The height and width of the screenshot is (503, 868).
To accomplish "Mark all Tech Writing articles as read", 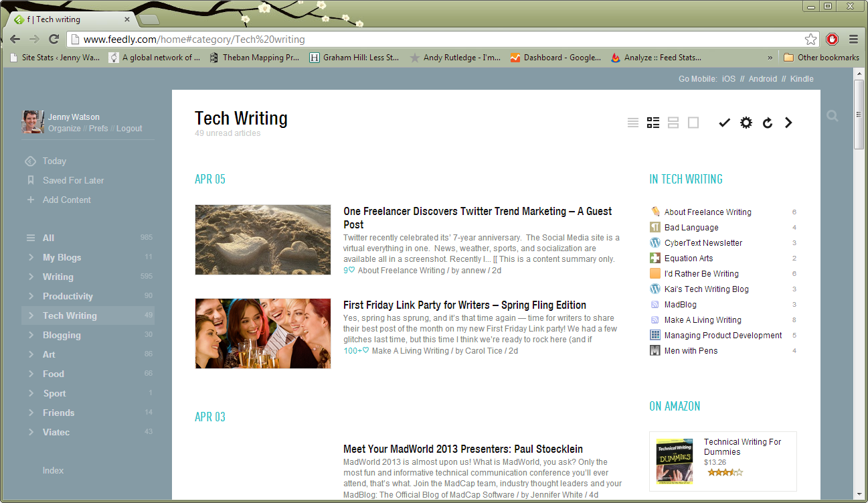I will coord(724,123).
